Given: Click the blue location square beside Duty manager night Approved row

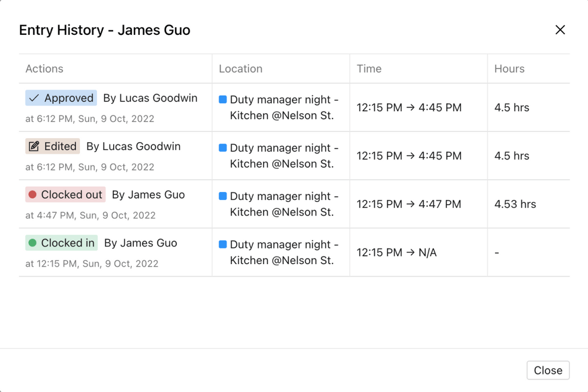Looking at the screenshot, I should click(223, 100).
